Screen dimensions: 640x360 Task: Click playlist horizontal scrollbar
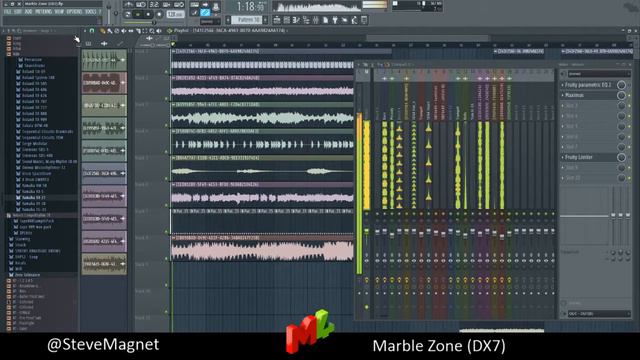(x=427, y=38)
